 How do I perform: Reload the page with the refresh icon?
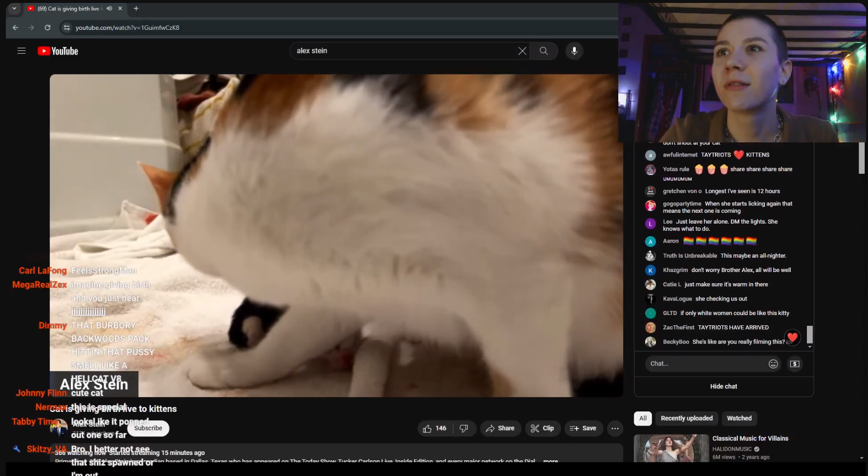click(47, 28)
